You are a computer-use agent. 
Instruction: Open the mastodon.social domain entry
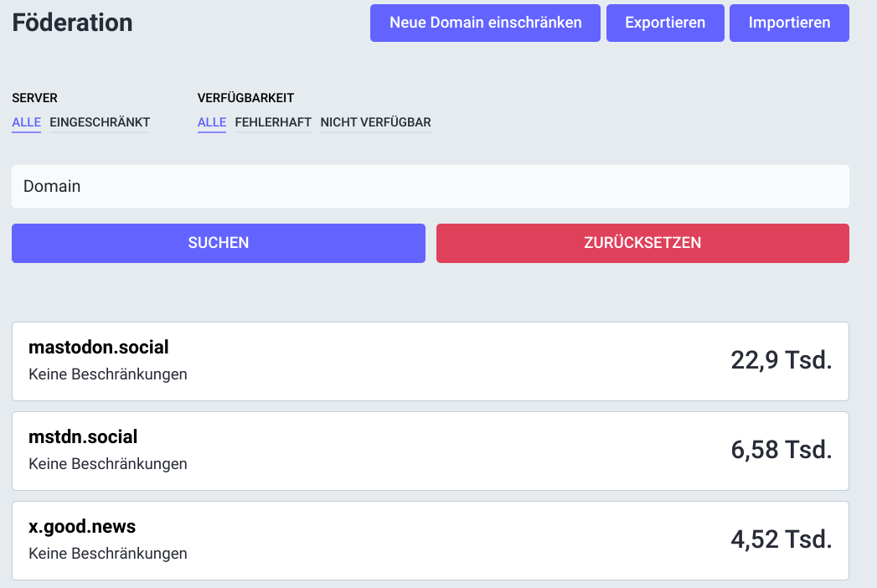click(99, 347)
